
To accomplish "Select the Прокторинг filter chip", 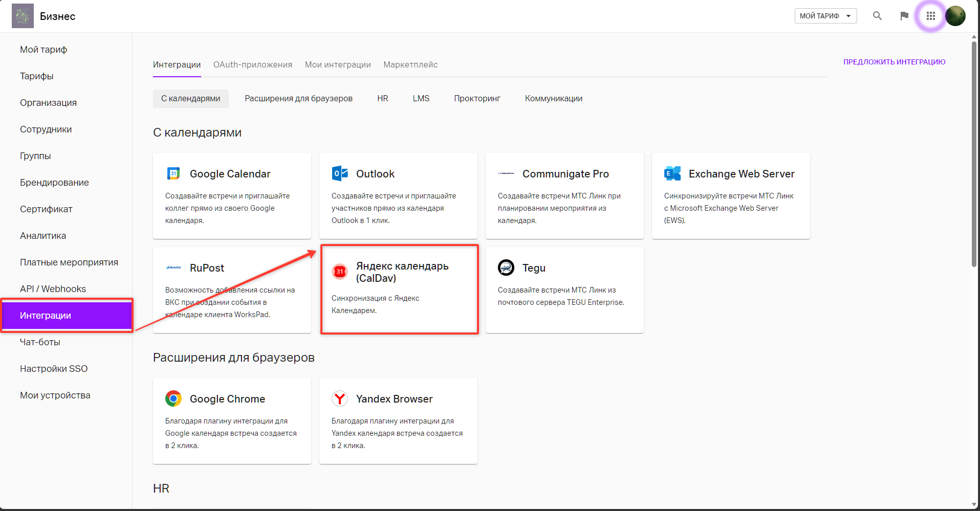I will (x=477, y=99).
